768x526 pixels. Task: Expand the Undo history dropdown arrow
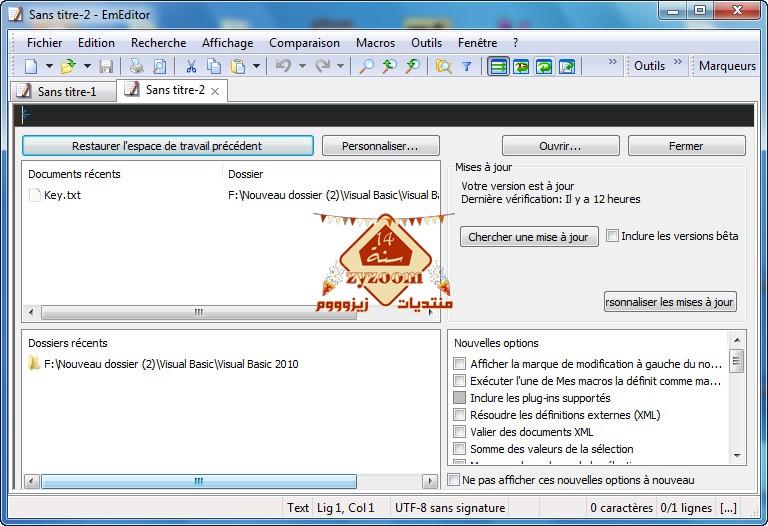tap(302, 66)
